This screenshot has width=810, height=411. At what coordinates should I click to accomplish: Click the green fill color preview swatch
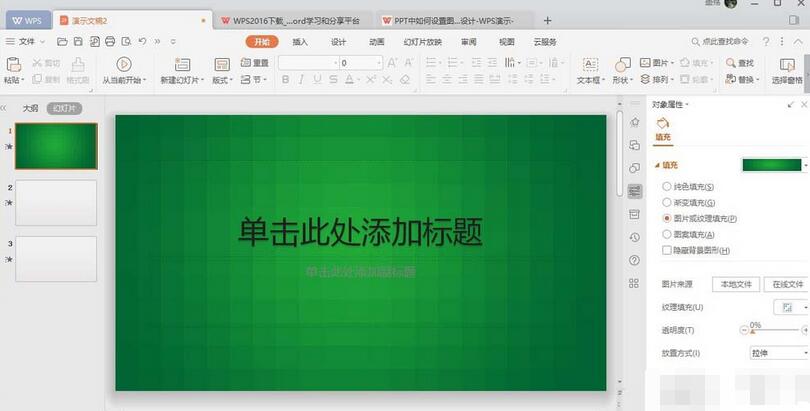770,165
